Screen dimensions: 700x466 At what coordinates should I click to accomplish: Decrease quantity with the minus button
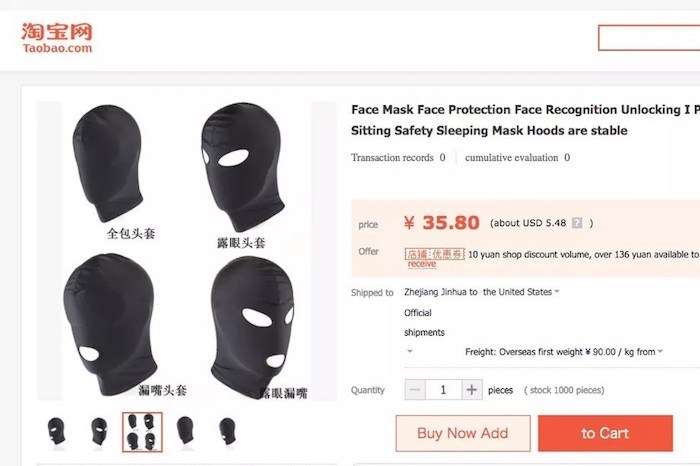tap(415, 390)
